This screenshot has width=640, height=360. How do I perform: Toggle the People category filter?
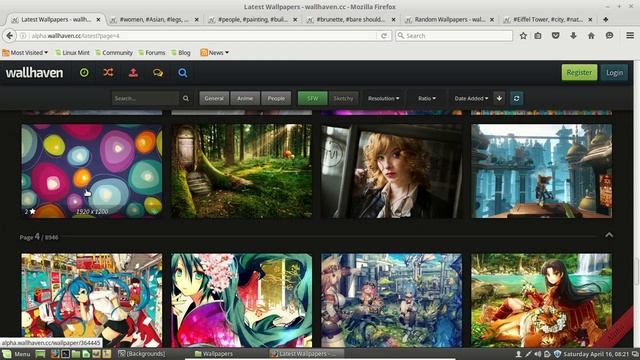coord(276,98)
